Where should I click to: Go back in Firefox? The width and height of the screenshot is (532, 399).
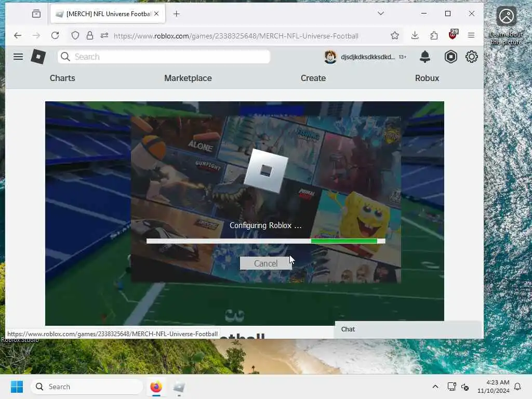pos(18,35)
